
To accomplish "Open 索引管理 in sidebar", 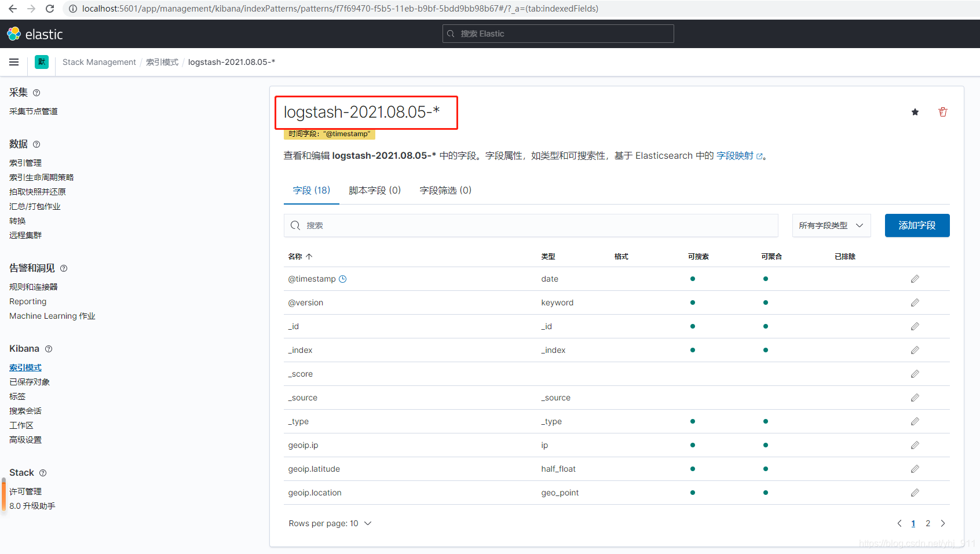I will click(25, 163).
